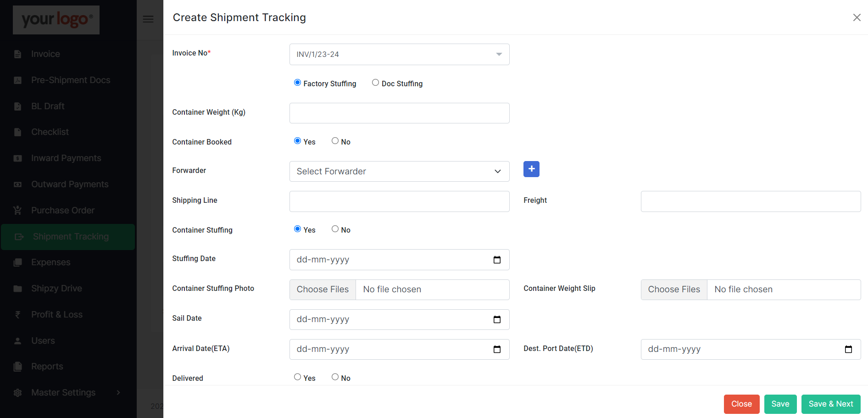Click the Save & Next button
The image size is (868, 418).
[830, 404]
